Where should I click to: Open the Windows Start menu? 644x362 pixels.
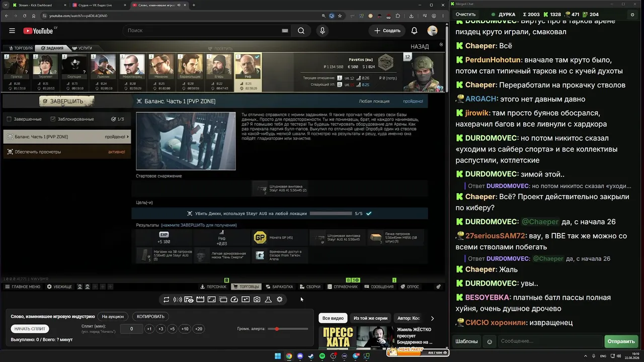click(x=278, y=356)
